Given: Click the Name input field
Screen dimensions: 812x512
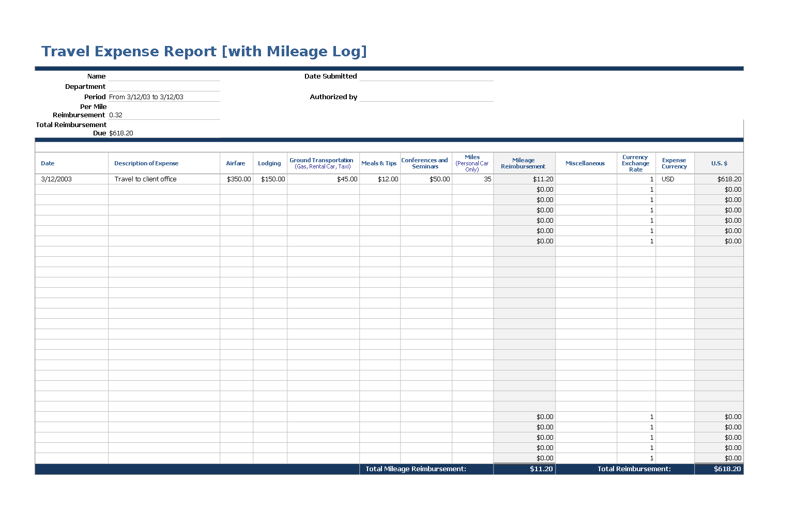Looking at the screenshot, I should (x=164, y=76).
